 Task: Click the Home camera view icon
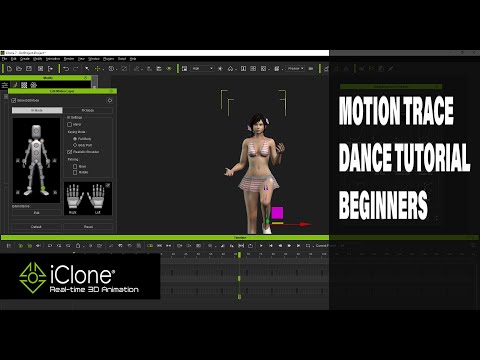tap(230, 69)
